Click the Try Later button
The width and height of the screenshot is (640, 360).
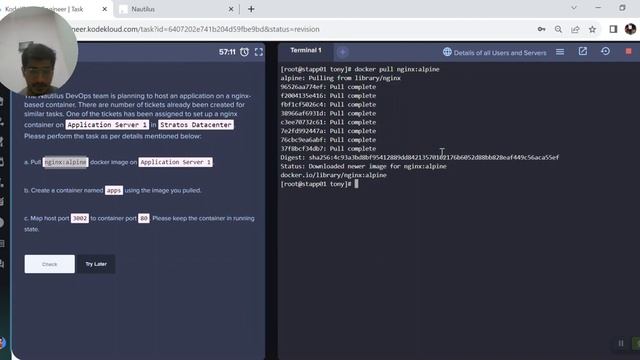96,264
